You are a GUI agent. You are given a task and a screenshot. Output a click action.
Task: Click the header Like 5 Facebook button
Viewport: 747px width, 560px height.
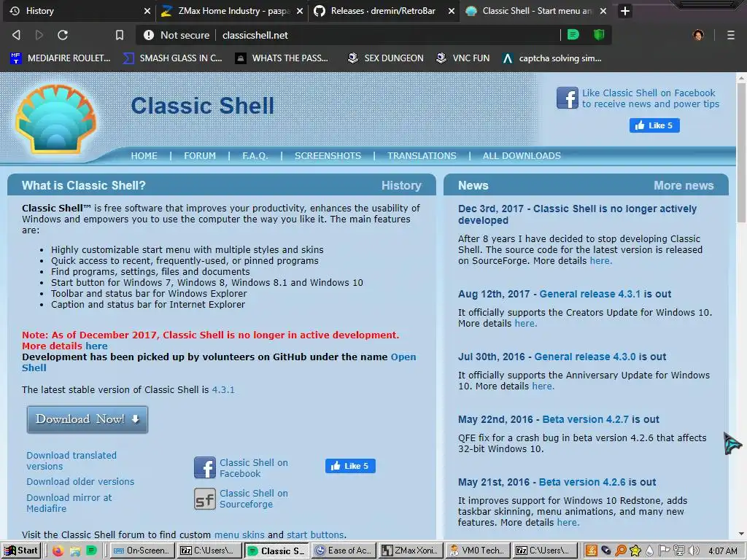click(654, 125)
